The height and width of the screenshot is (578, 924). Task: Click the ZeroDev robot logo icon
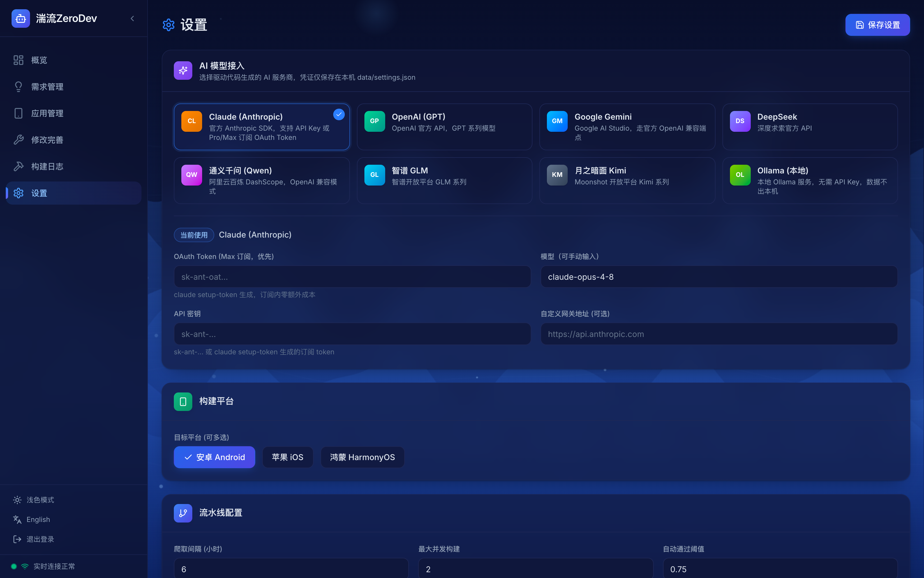pyautogui.click(x=21, y=18)
